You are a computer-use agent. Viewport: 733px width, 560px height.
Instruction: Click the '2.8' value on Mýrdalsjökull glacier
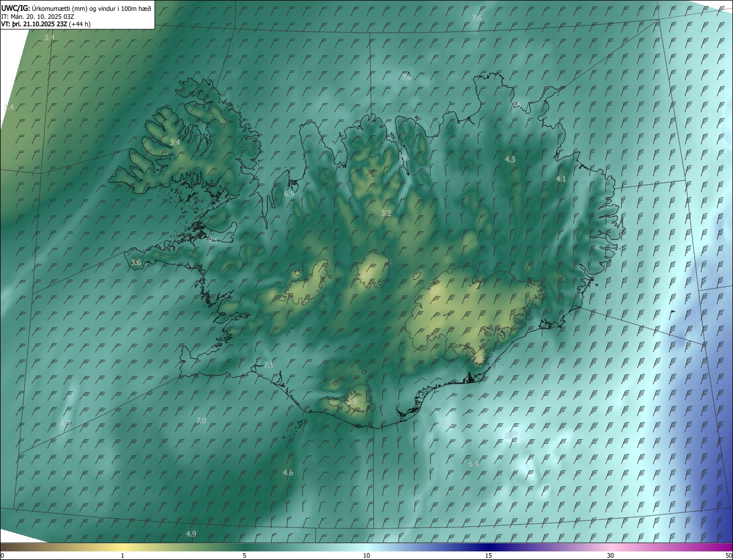click(x=352, y=402)
